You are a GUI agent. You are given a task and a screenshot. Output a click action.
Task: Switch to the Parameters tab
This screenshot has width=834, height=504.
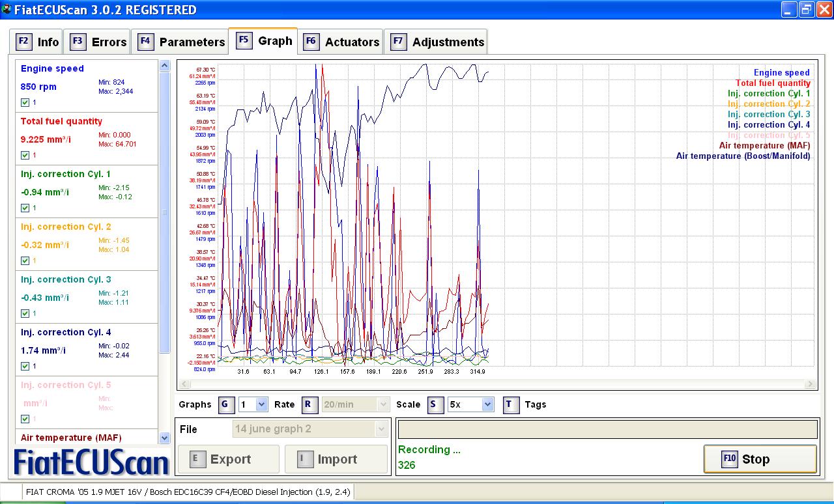point(180,42)
